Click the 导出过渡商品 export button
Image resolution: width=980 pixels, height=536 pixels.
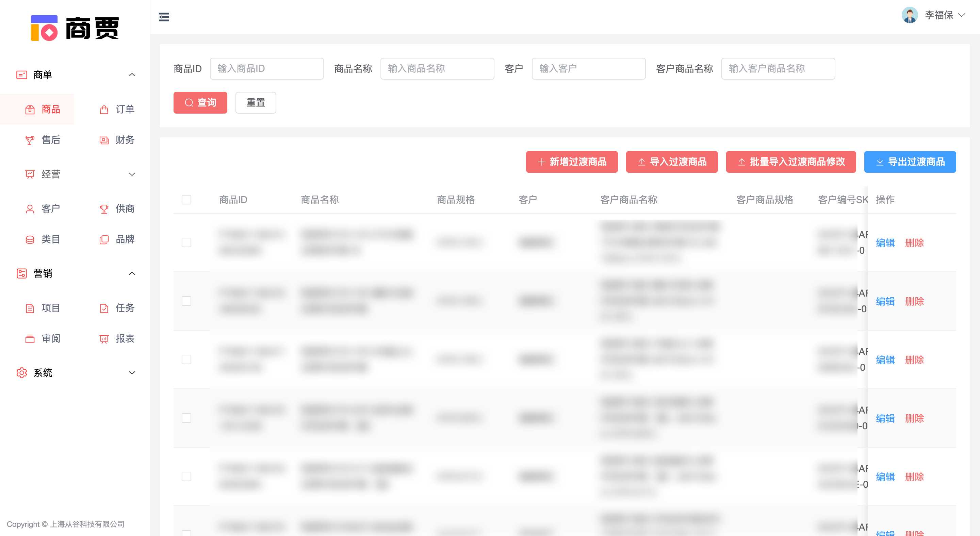(910, 162)
